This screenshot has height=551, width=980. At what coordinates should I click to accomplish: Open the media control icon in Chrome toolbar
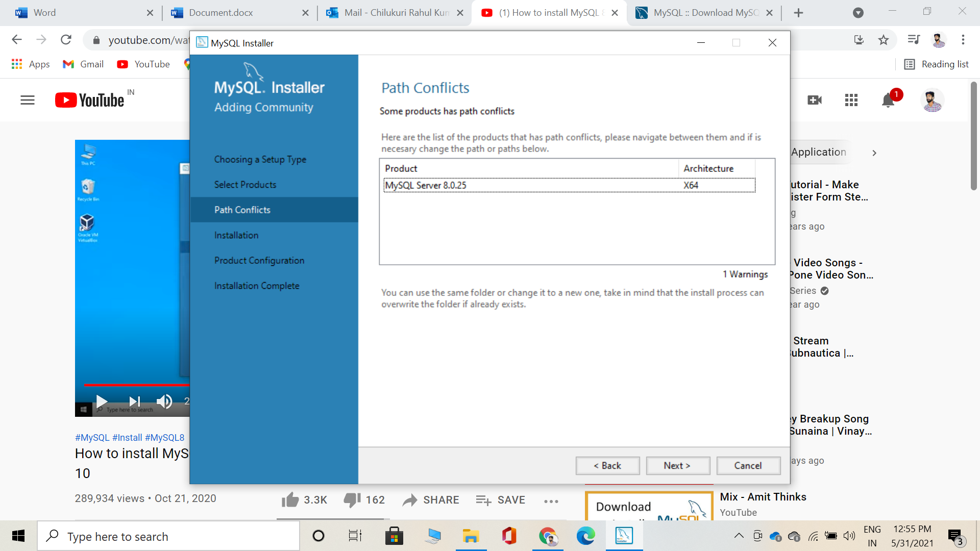(x=914, y=40)
